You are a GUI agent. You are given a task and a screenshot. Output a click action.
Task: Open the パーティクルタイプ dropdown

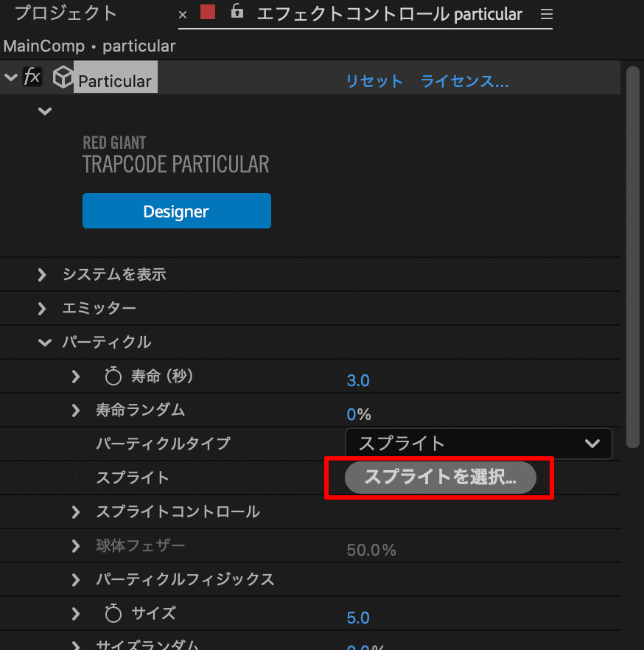(479, 444)
